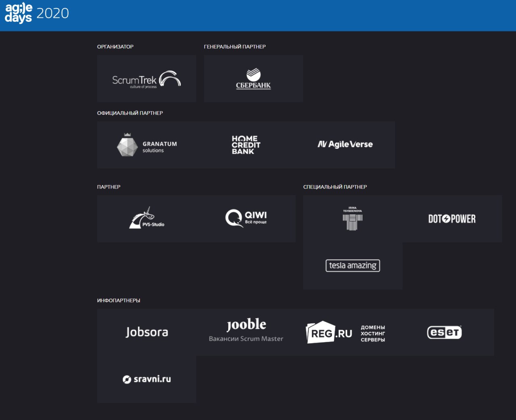Click the Вакансии Scrum Master link text
Image resolution: width=516 pixels, height=420 pixels.
pos(246,339)
